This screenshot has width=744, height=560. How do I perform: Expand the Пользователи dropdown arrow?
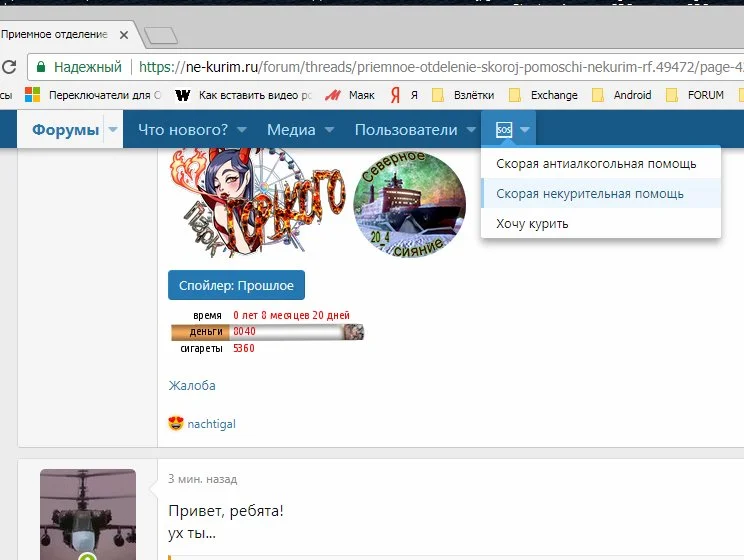(471, 129)
